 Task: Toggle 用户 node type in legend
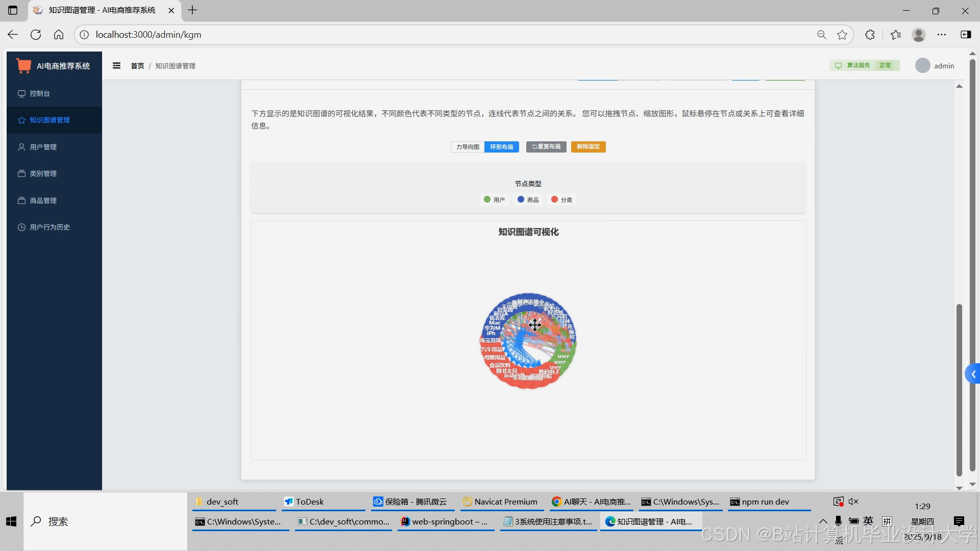(x=494, y=200)
